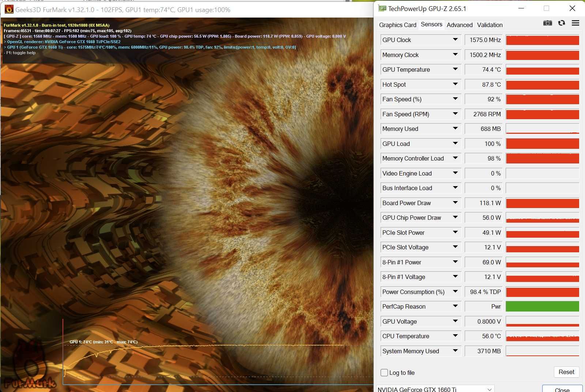Open the GPU-Z hamburger menu
Screen dimensions: 585x392
575,23
